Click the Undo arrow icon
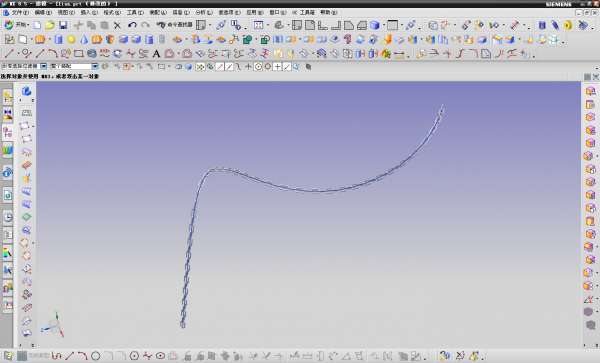The image size is (600, 363). point(132,25)
